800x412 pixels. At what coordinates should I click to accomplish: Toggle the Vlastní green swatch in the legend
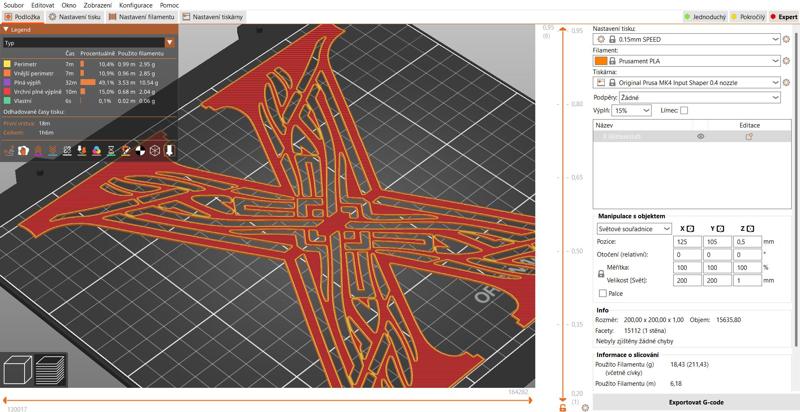[x=7, y=101]
